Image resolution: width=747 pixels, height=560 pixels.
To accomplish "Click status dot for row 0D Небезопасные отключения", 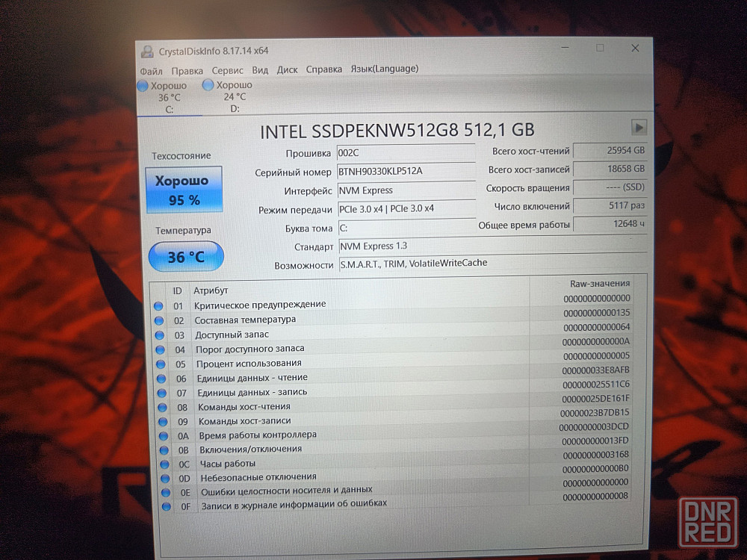I will 165,479.
